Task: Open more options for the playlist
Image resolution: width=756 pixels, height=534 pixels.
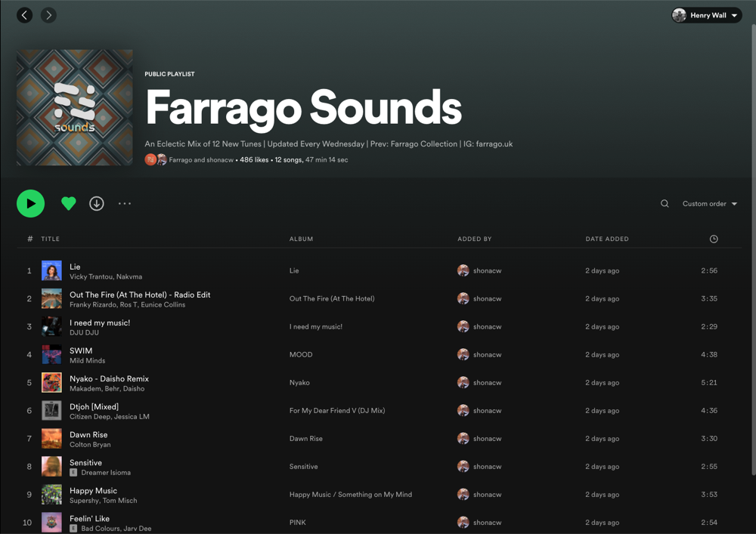Action: (x=124, y=203)
